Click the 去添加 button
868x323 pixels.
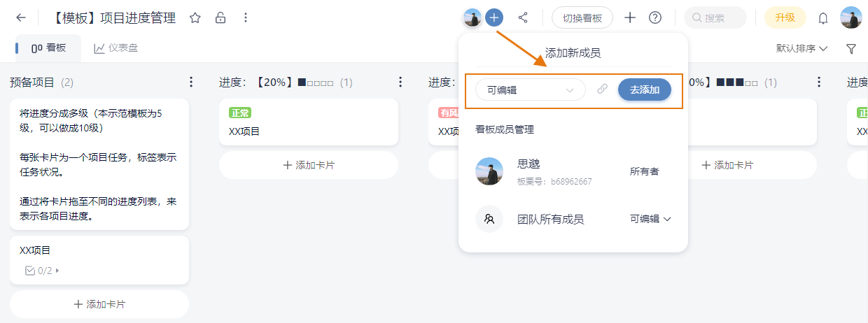pyautogui.click(x=645, y=89)
